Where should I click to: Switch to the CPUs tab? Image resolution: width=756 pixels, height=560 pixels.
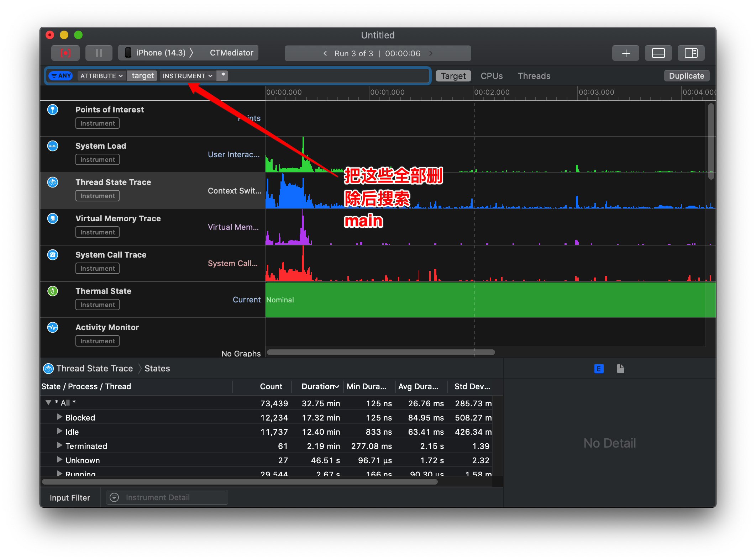[492, 76]
